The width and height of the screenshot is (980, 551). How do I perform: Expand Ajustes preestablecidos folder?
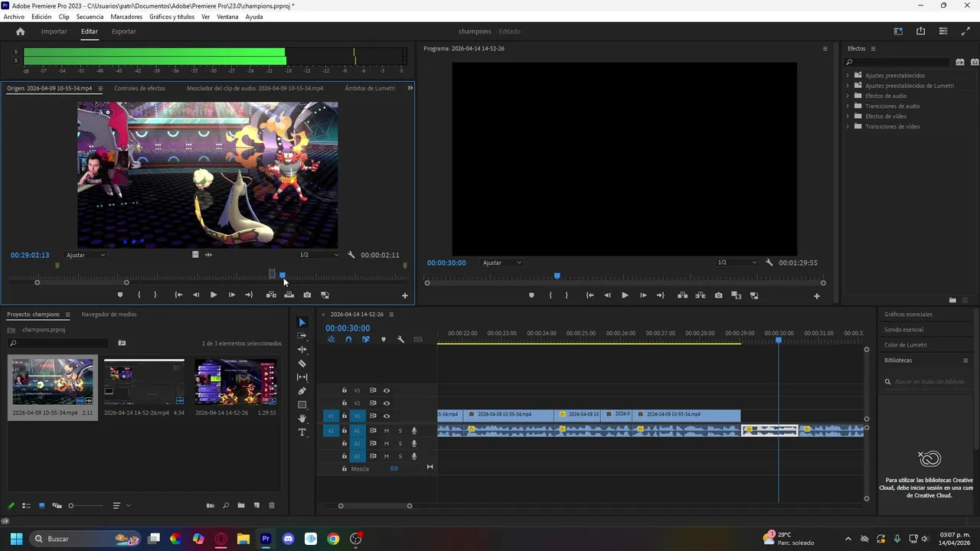tap(848, 75)
